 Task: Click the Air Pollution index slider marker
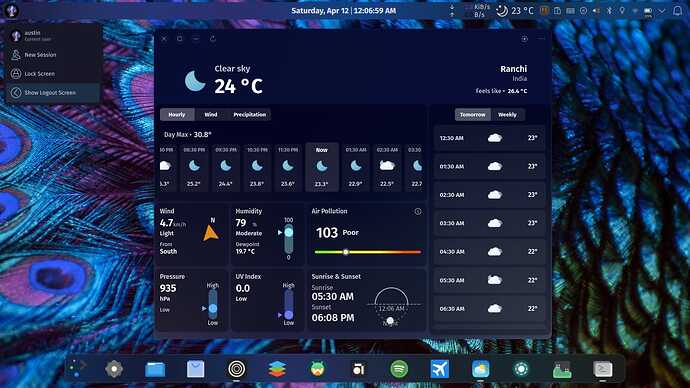coord(346,252)
